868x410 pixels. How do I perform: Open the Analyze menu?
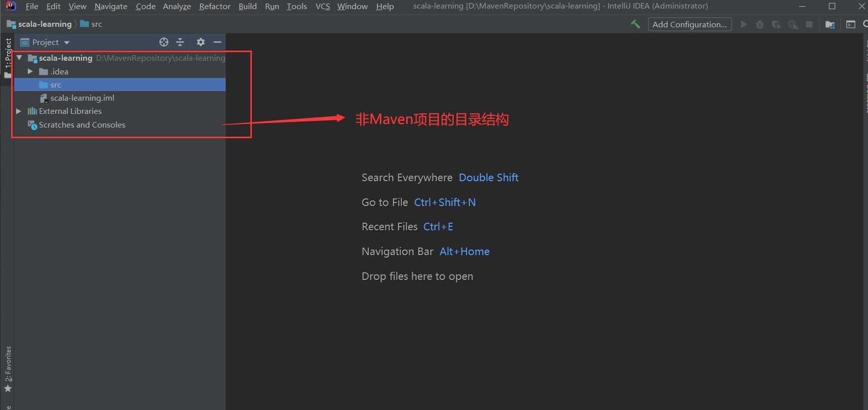[x=177, y=6]
